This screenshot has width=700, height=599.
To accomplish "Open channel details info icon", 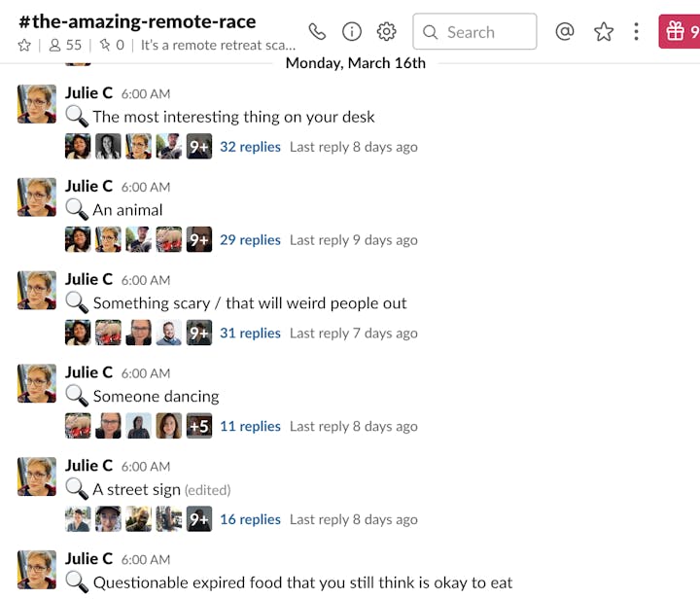I will coord(352,32).
